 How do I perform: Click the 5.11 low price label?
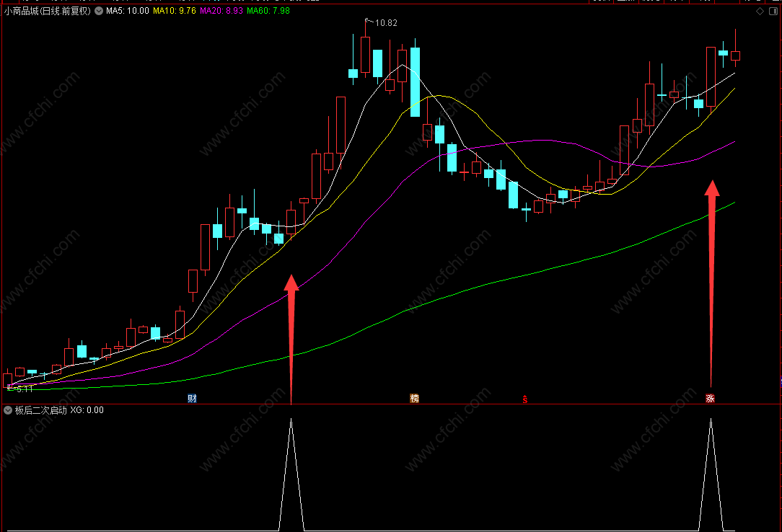tap(25, 389)
